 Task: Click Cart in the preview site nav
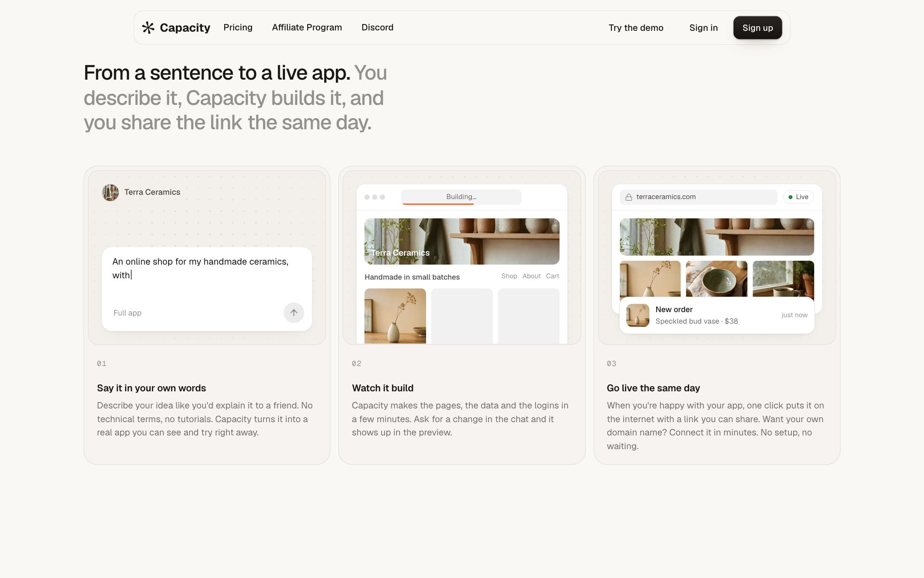552,276
